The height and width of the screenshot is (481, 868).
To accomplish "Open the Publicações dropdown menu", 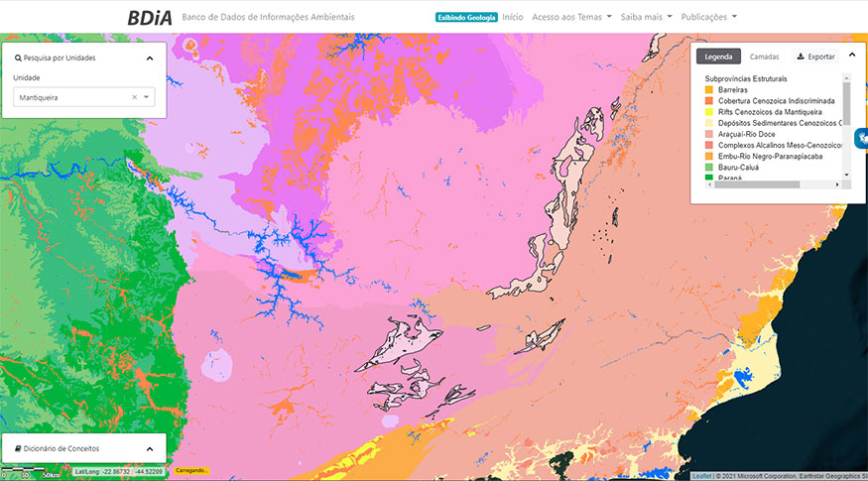I will (708, 17).
